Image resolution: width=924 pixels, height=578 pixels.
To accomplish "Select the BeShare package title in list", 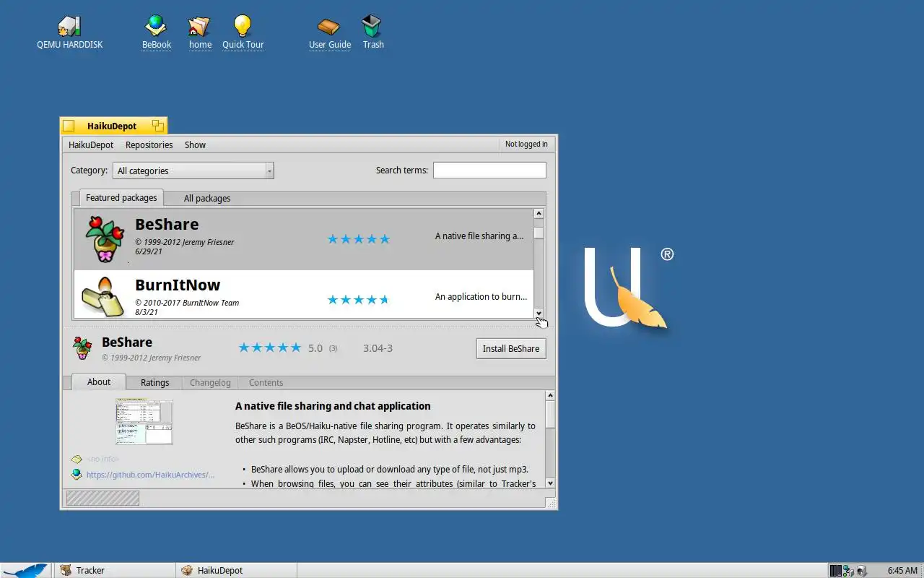I will tap(167, 224).
